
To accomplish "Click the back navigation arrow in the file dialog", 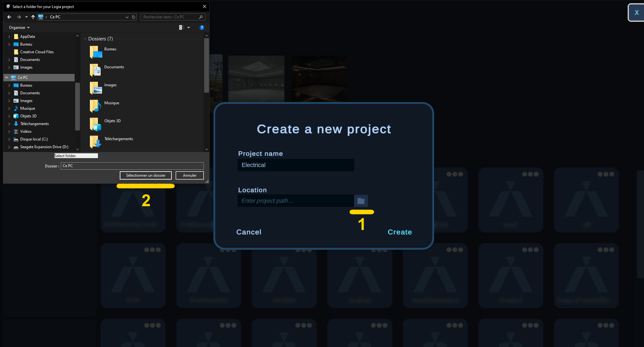I will tap(9, 17).
